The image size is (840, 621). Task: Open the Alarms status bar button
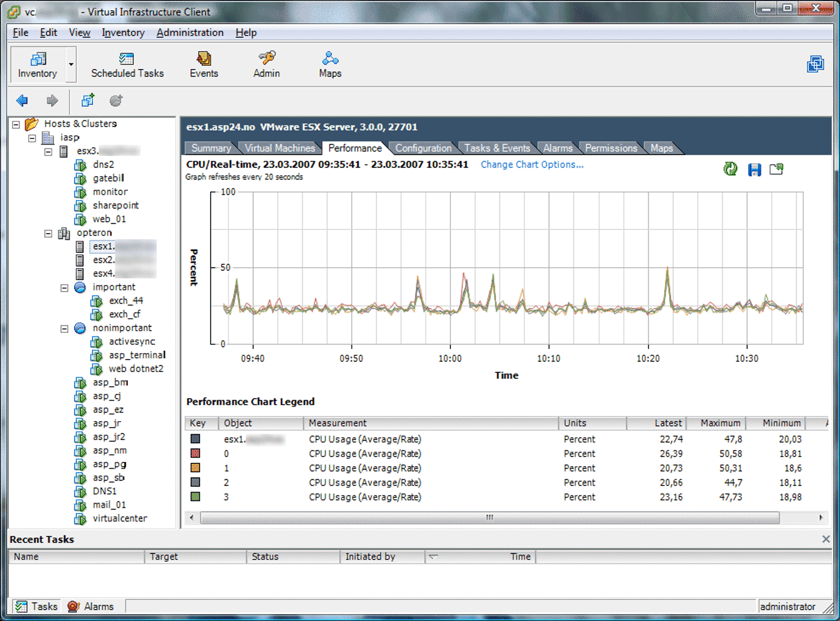[x=91, y=606]
